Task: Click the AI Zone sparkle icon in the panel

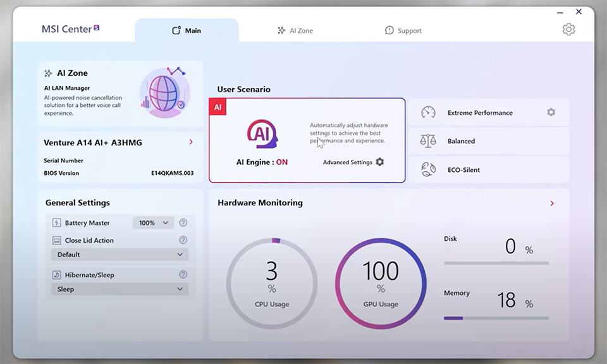Action: pos(47,73)
